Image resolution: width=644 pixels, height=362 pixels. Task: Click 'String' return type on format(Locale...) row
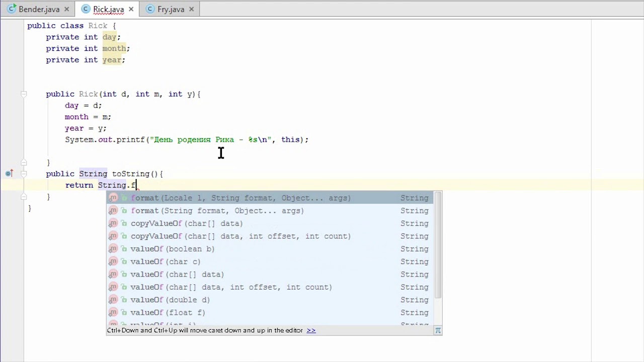pos(414,198)
